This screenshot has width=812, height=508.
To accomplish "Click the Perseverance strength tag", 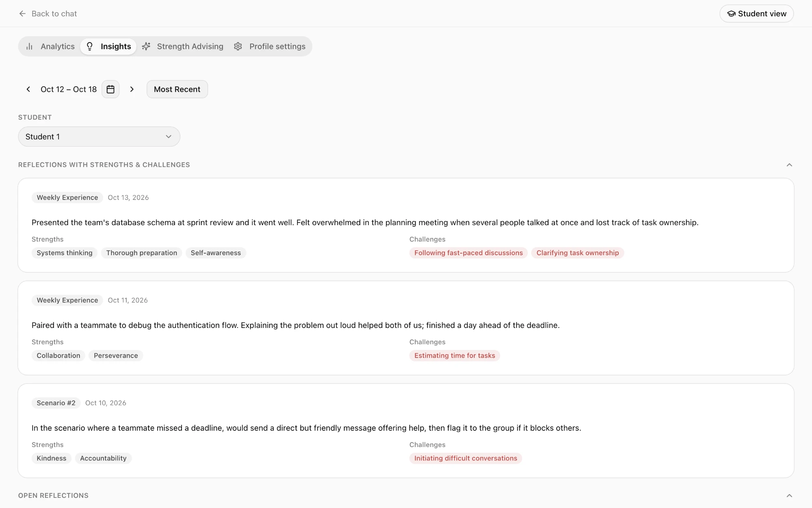I will pyautogui.click(x=116, y=356).
